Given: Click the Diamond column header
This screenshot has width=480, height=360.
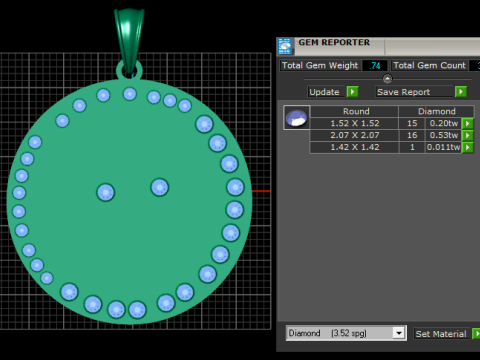Looking at the screenshot, I should tap(436, 111).
